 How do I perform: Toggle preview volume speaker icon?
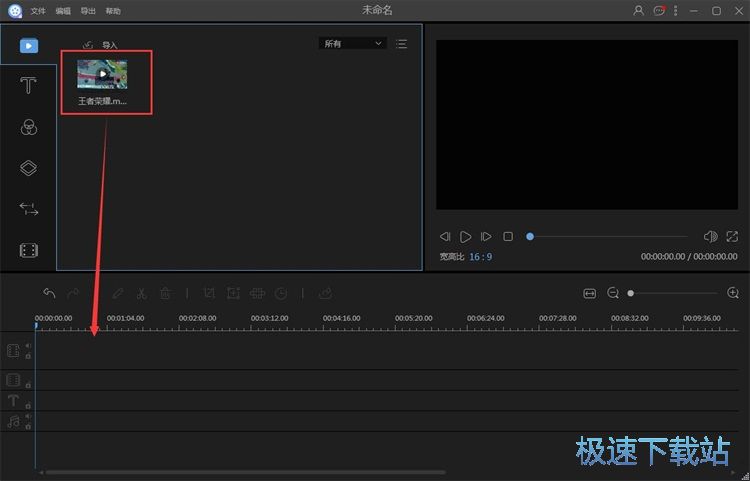[x=710, y=237]
